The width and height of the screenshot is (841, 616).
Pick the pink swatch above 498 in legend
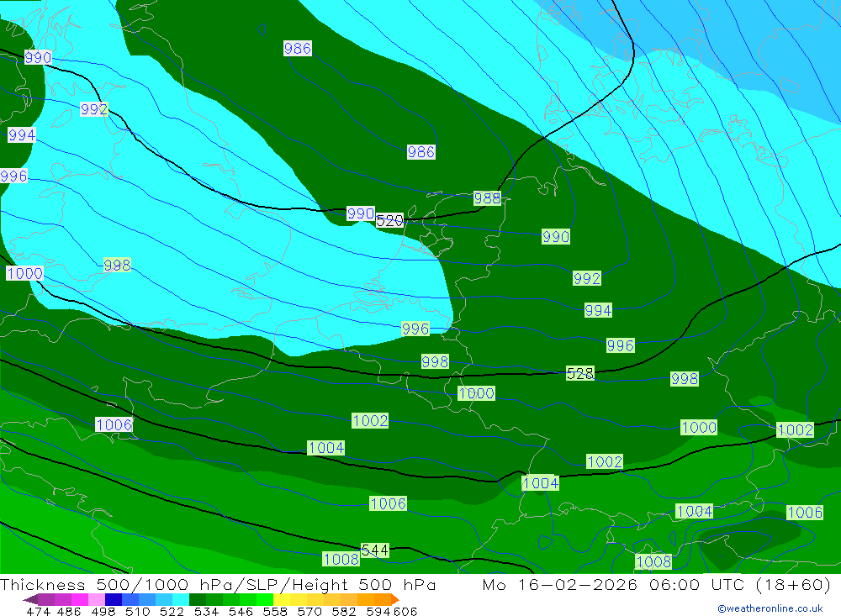97,599
